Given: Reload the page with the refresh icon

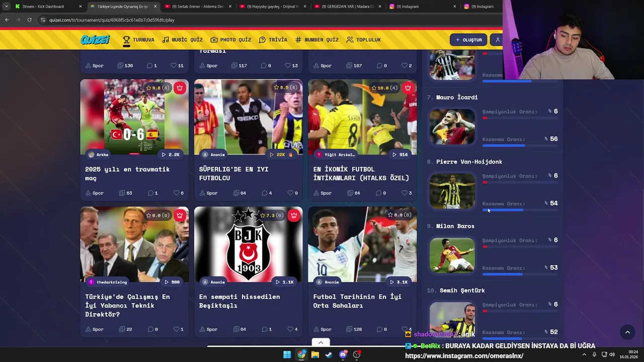Looking at the screenshot, I should [x=29, y=20].
